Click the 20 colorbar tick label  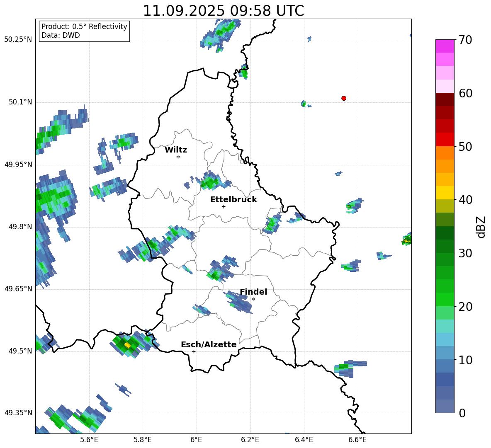[x=465, y=307]
